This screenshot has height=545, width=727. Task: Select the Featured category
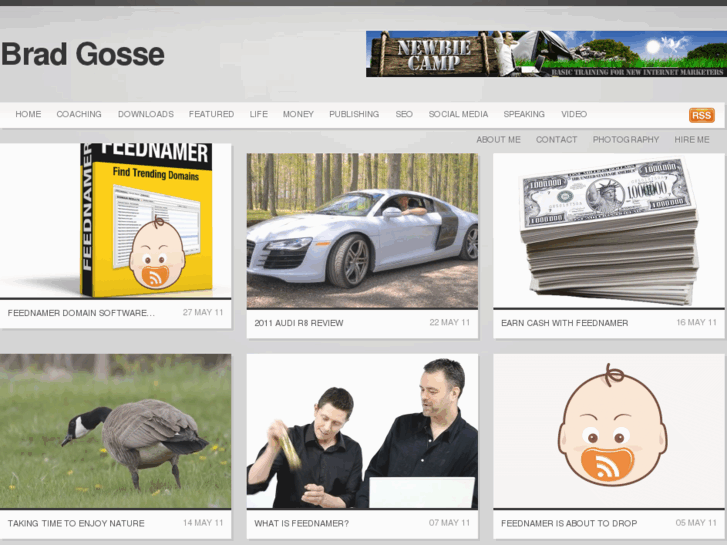[x=211, y=114]
